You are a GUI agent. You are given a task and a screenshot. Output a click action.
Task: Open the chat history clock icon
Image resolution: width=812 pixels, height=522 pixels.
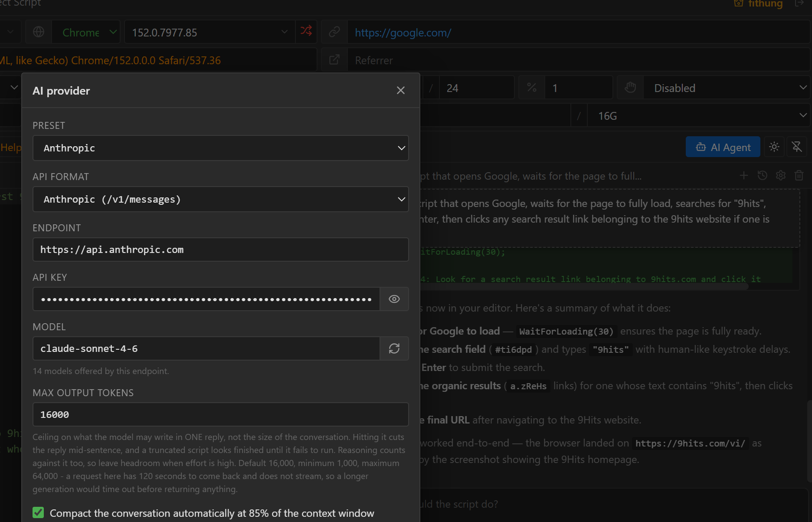click(762, 175)
